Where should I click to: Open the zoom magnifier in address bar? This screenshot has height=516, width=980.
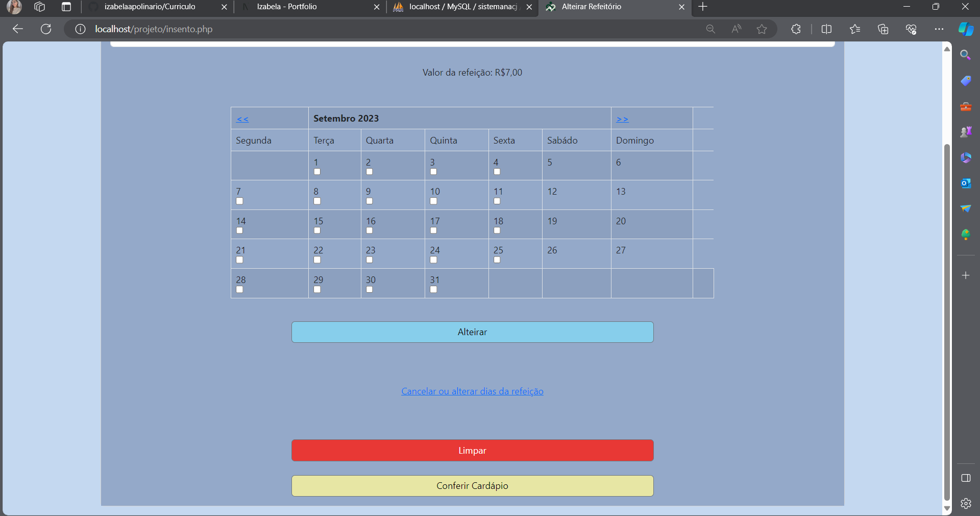tap(710, 29)
